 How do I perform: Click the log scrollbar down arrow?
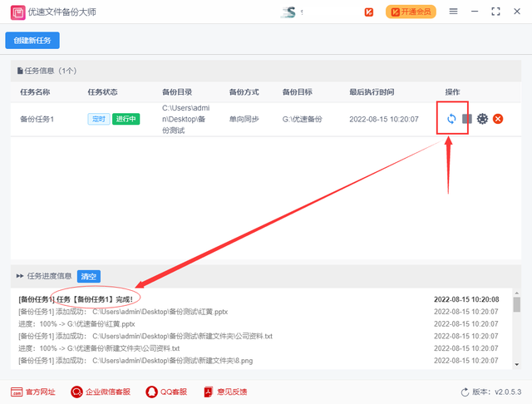(517, 365)
